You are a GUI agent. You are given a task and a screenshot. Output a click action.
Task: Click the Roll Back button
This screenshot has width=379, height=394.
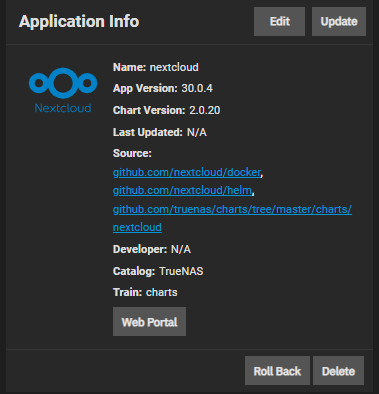point(277,371)
